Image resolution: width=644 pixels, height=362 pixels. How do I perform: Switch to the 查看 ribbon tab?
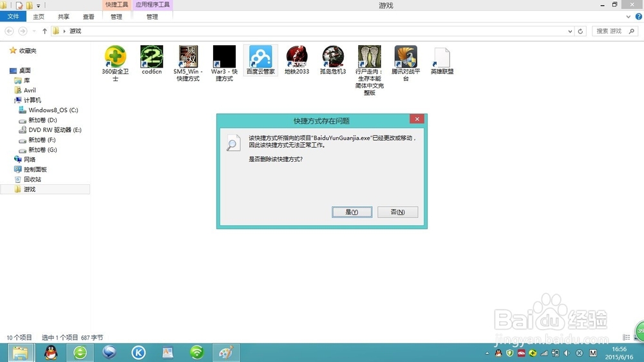(88, 17)
